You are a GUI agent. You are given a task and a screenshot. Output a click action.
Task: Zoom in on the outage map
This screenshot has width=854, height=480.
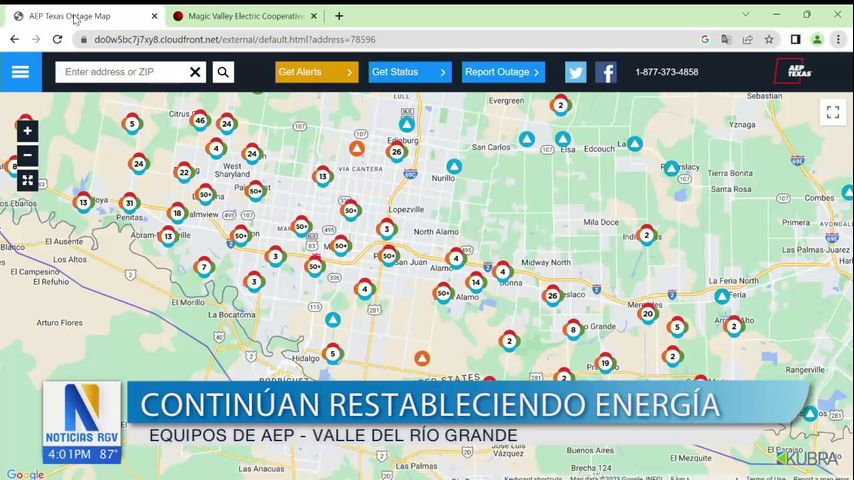coord(28,131)
